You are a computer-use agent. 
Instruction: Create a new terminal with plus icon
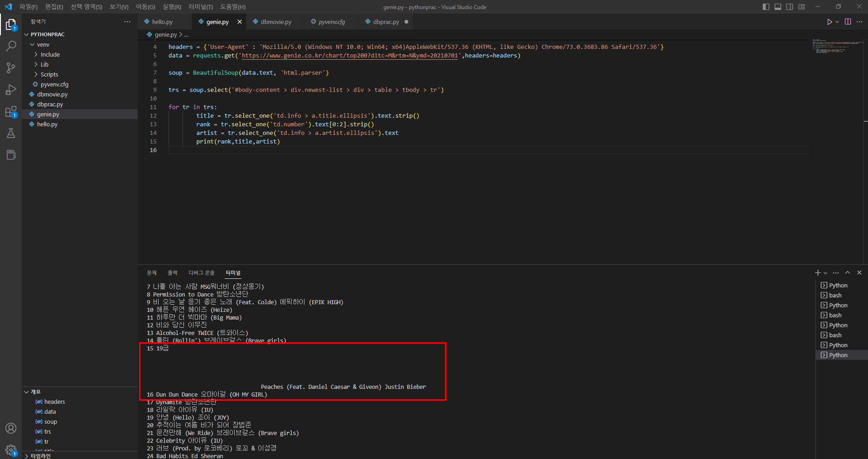817,273
